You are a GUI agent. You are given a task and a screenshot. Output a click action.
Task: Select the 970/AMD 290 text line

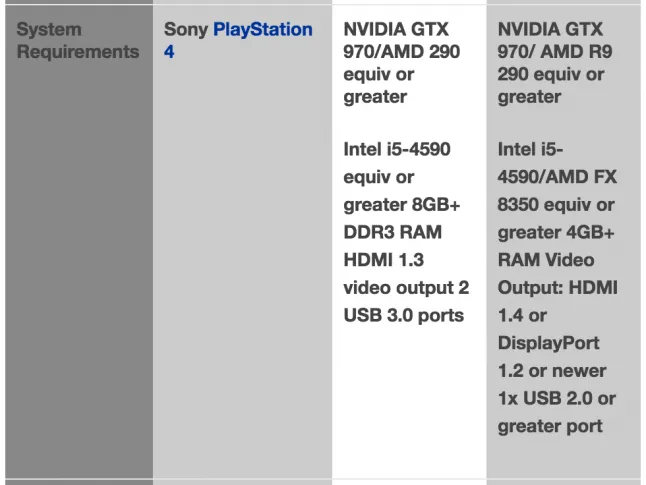pos(402,52)
